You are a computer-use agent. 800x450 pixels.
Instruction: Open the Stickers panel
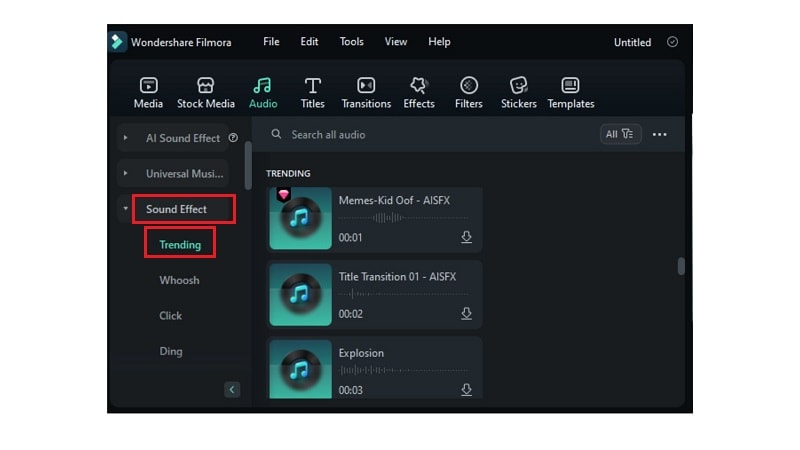[518, 92]
